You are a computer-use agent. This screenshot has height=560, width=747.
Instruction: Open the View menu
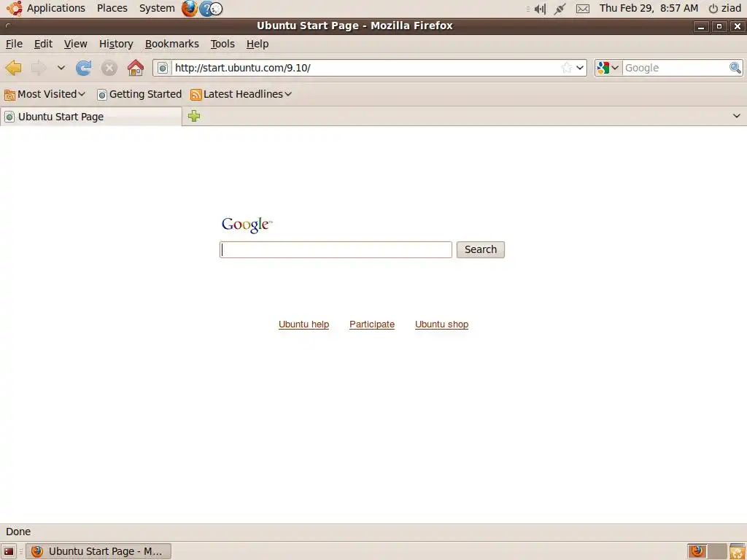pyautogui.click(x=76, y=44)
